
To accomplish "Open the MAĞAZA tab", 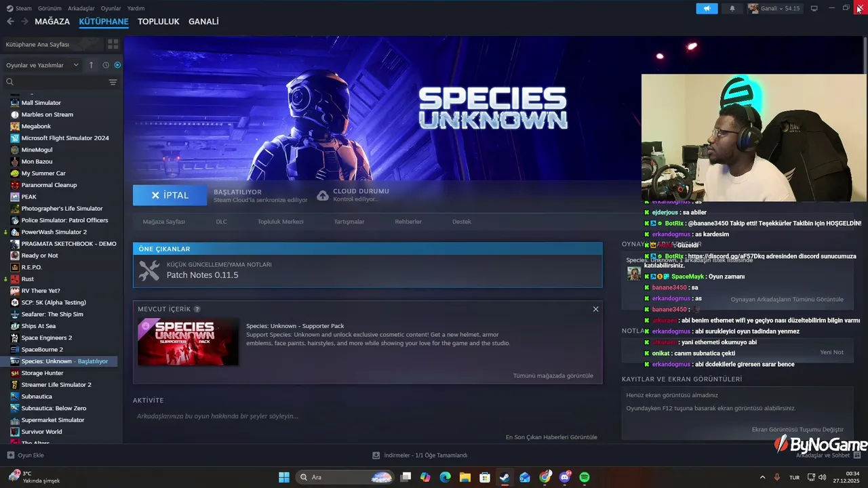I will [52, 22].
